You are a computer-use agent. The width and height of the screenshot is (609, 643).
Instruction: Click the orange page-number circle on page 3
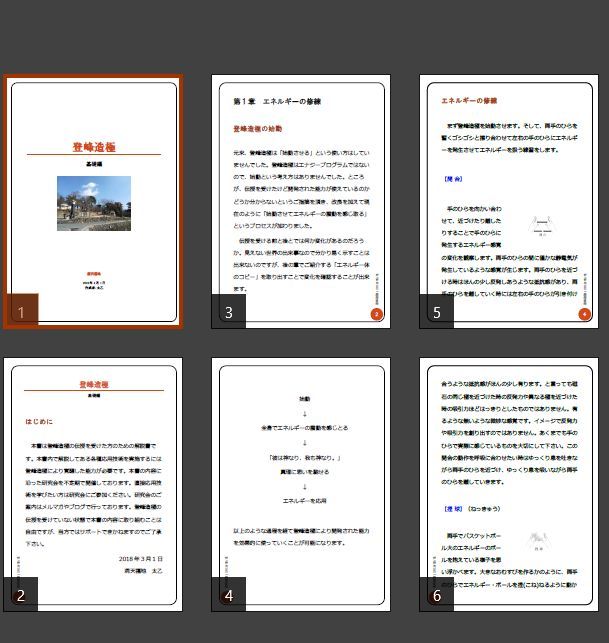376,314
